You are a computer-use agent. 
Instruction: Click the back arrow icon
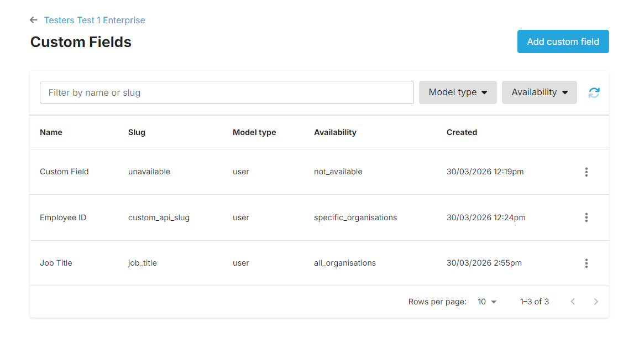pyautogui.click(x=34, y=20)
